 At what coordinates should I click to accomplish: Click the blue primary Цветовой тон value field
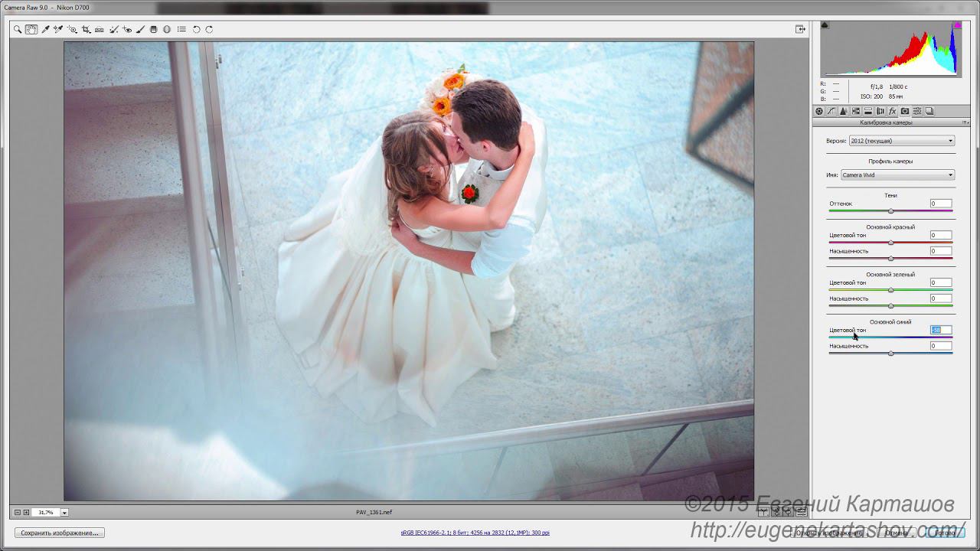(941, 330)
